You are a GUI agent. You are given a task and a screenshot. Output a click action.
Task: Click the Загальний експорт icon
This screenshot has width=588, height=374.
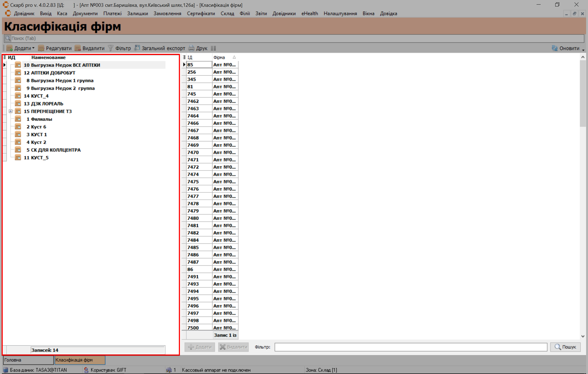[137, 48]
